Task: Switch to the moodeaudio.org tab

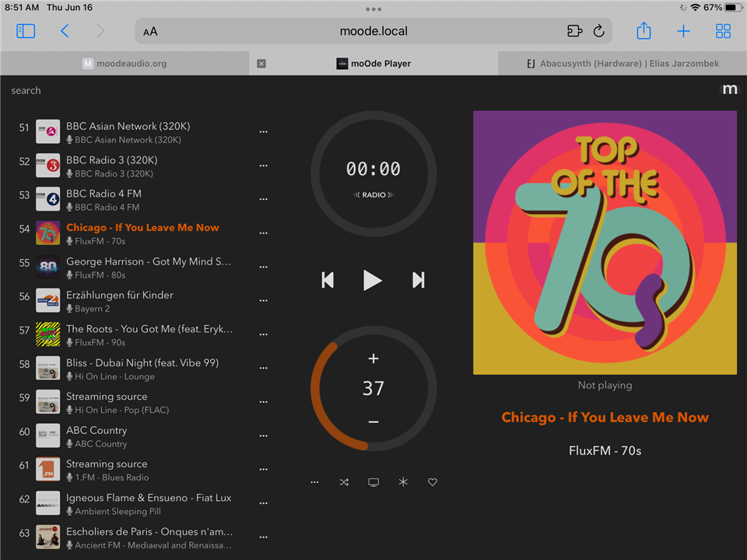Action: pos(124,63)
